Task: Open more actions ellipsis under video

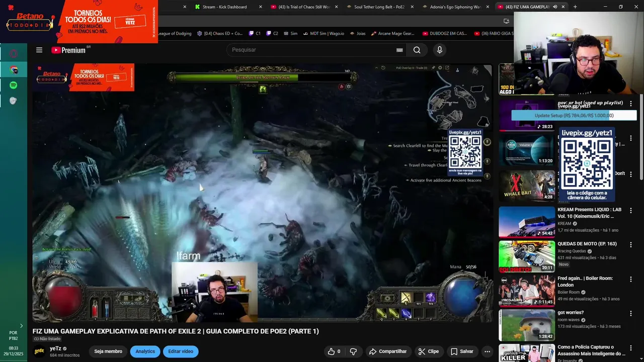Action: coord(487,351)
